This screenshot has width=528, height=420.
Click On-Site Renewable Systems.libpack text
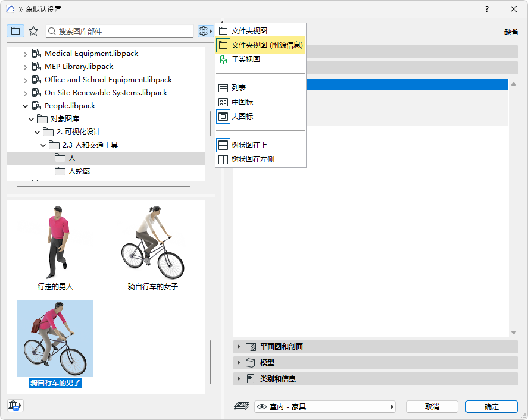(x=106, y=93)
